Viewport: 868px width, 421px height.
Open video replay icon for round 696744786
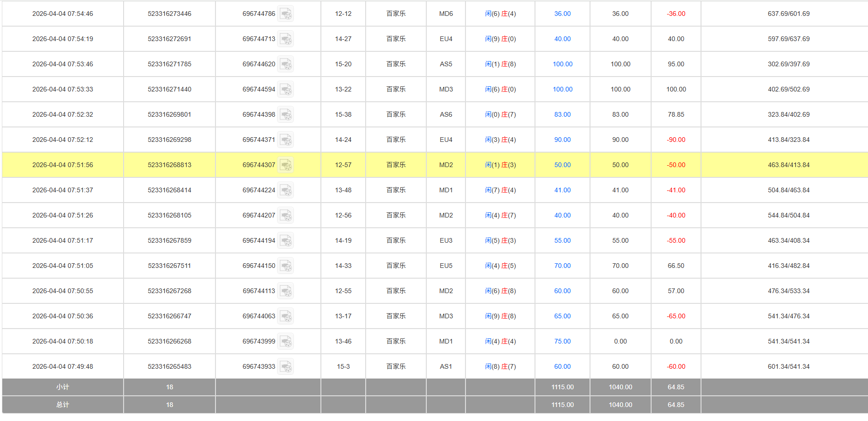click(x=285, y=14)
